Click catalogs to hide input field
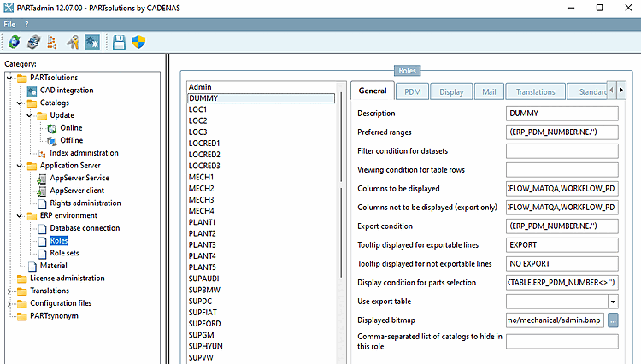641x364 pixels. pos(562,342)
